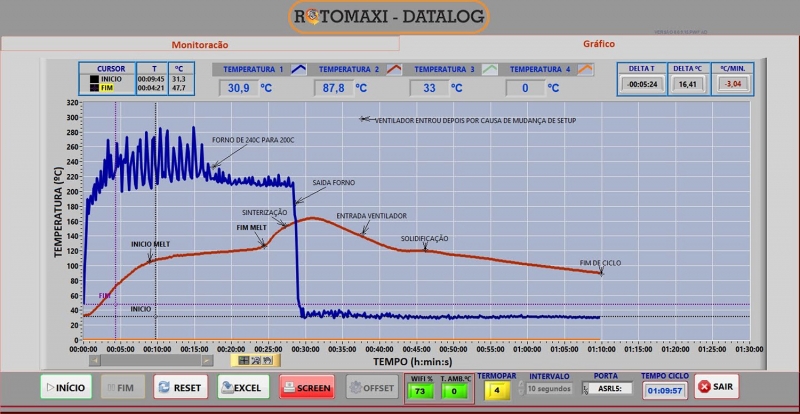Click the FORNO DE 240C PARA 200C annotation

click(254, 140)
